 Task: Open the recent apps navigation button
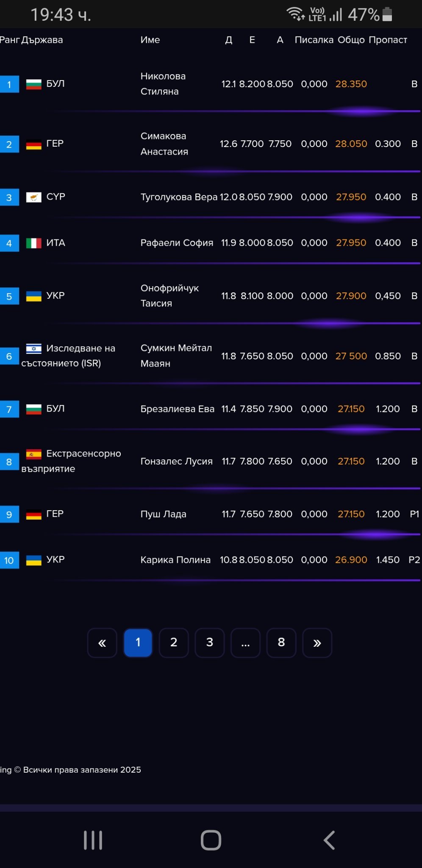coord(93,840)
